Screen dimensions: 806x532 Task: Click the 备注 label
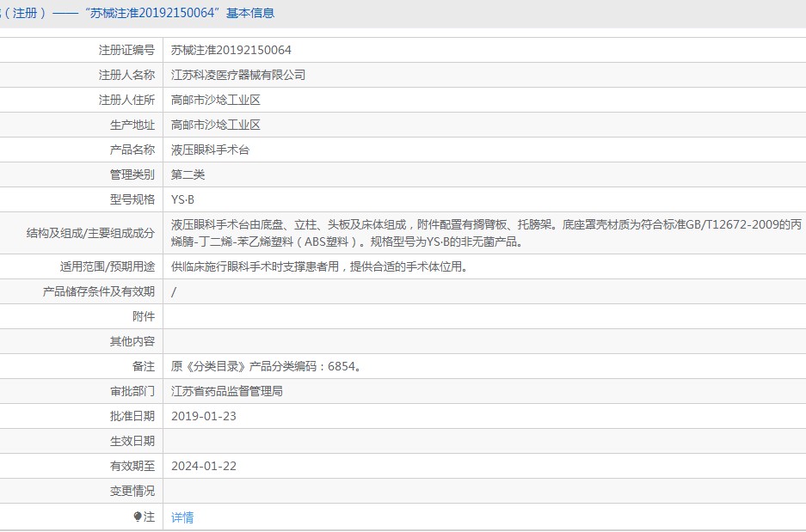[x=144, y=366]
